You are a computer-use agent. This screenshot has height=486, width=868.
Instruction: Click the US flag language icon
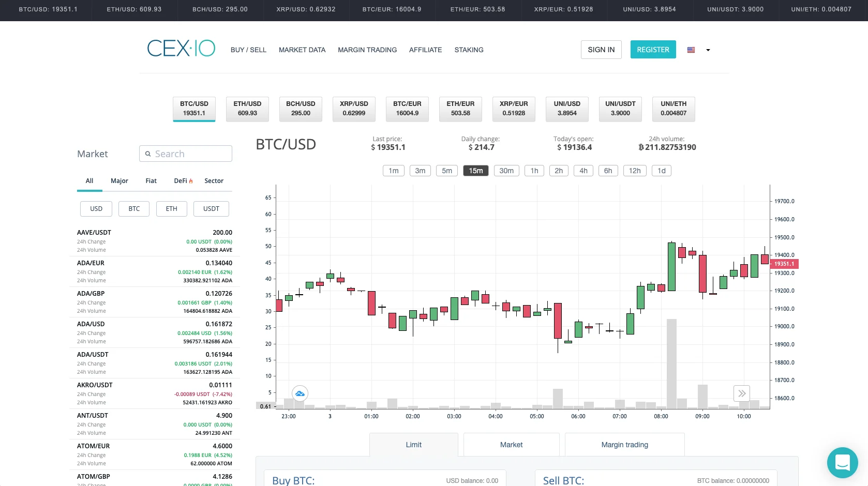[x=691, y=50]
